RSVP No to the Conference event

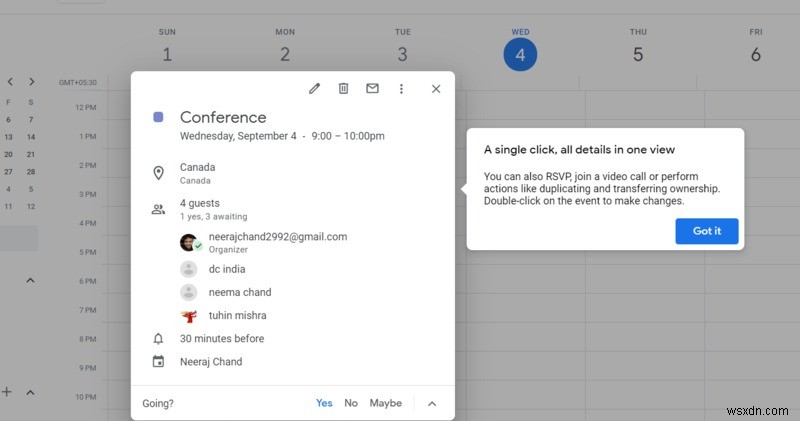[351, 403]
